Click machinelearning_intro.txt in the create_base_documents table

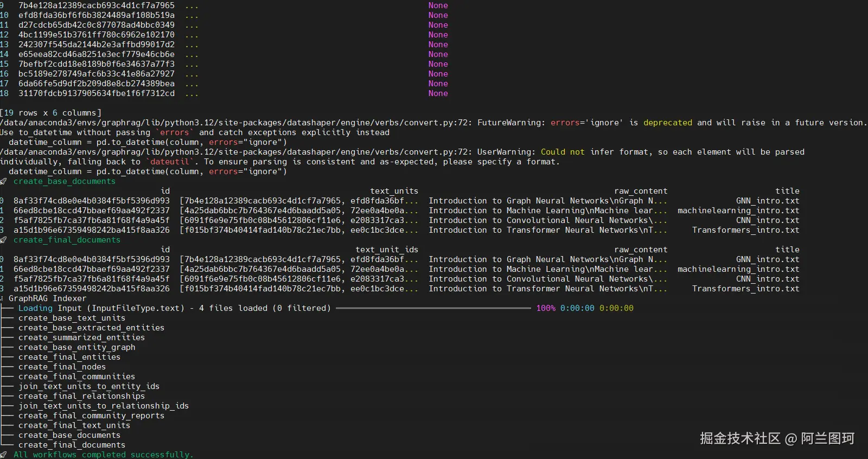point(738,211)
